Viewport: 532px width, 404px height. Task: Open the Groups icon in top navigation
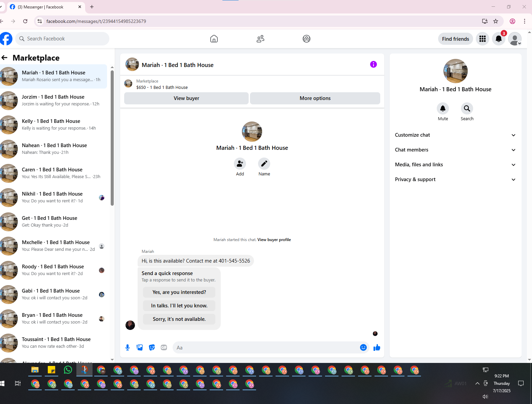coord(307,39)
